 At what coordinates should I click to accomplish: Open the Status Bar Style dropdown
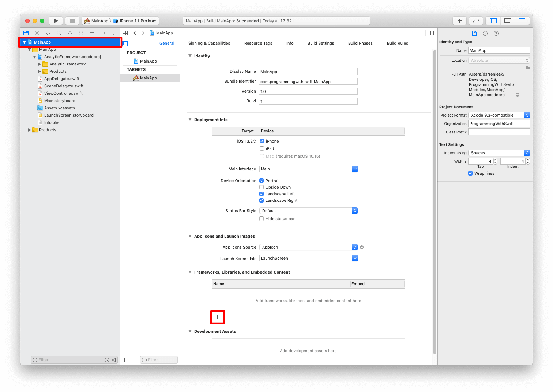pos(308,211)
